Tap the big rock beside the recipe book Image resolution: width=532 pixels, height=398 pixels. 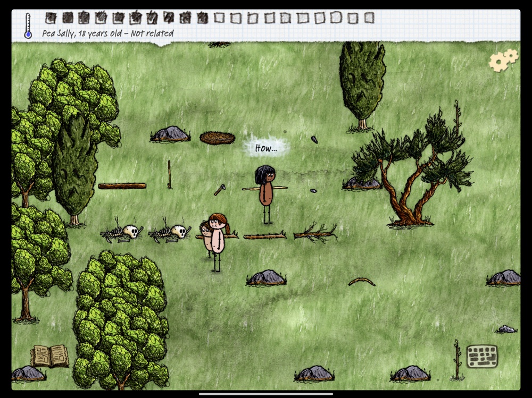tap(28, 373)
